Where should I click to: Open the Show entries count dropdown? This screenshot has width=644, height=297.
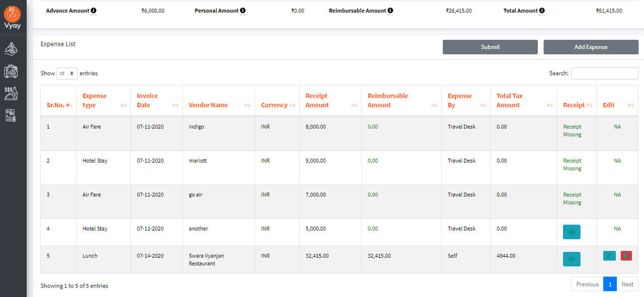click(67, 73)
